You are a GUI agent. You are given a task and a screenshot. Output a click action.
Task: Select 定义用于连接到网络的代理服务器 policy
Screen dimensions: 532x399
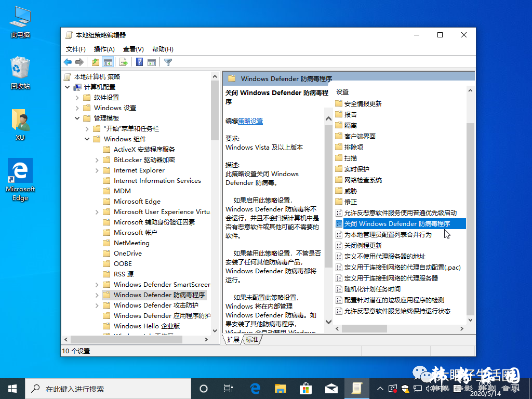(387, 278)
